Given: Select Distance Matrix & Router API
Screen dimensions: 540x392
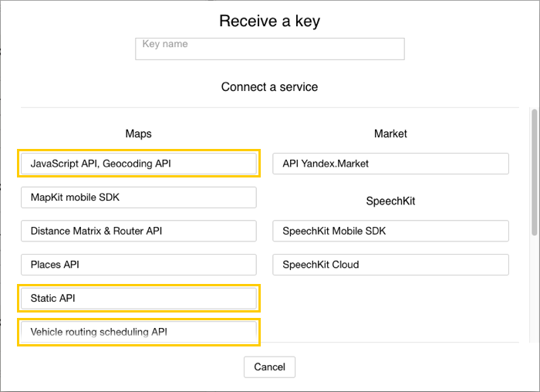Looking at the screenshot, I should [x=139, y=231].
